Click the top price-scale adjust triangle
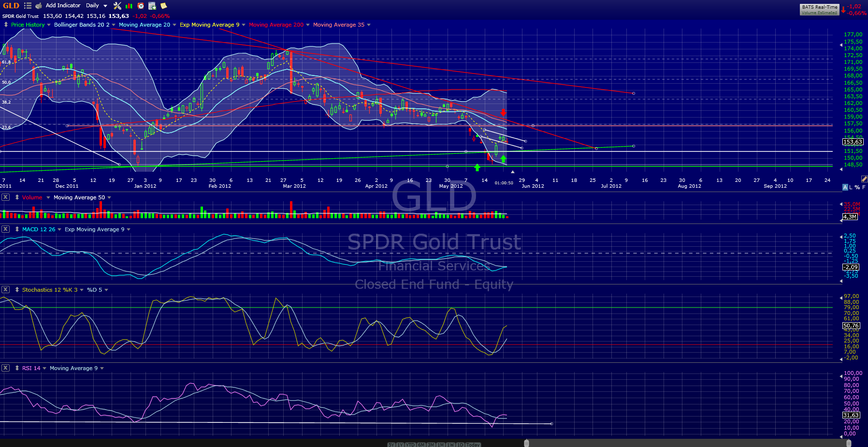The image size is (868, 447). [x=841, y=45]
